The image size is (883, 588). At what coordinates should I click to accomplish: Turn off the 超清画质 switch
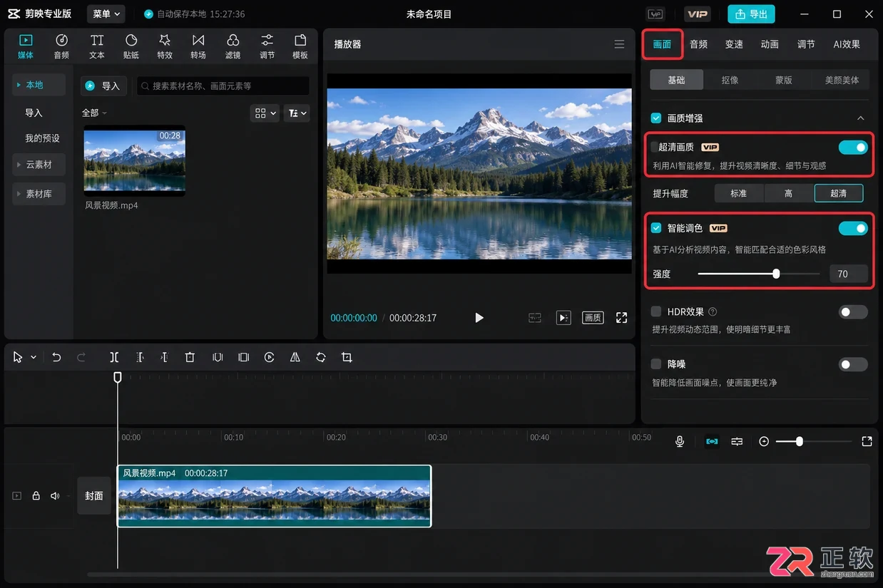[853, 148]
